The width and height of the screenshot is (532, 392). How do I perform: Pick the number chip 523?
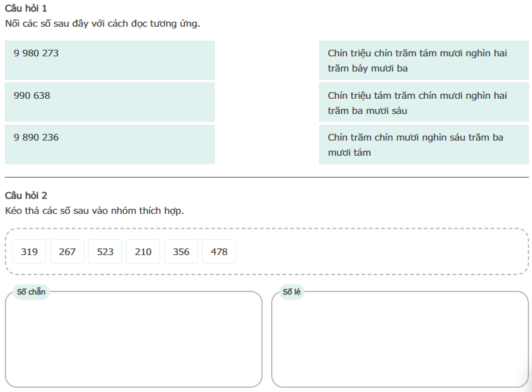(105, 251)
